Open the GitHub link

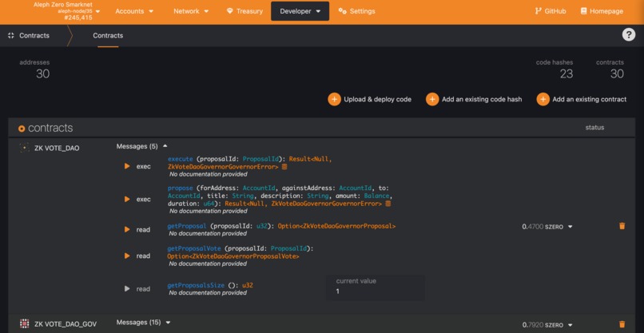click(551, 11)
